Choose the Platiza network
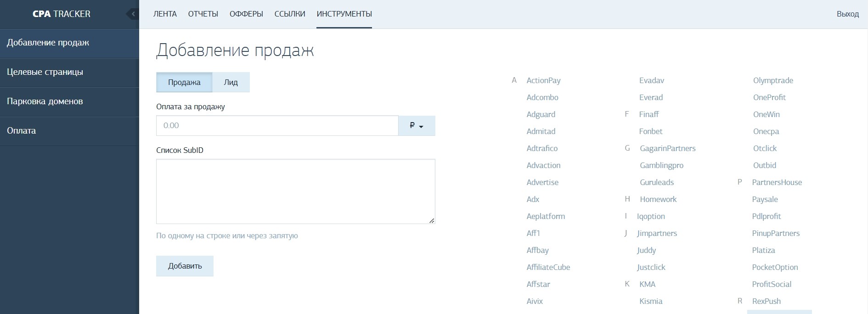Viewport: 868px width, 314px height. [763, 250]
